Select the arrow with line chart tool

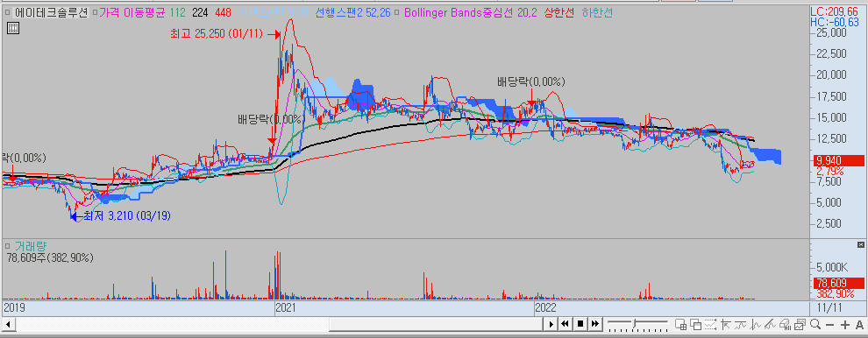click(x=726, y=324)
